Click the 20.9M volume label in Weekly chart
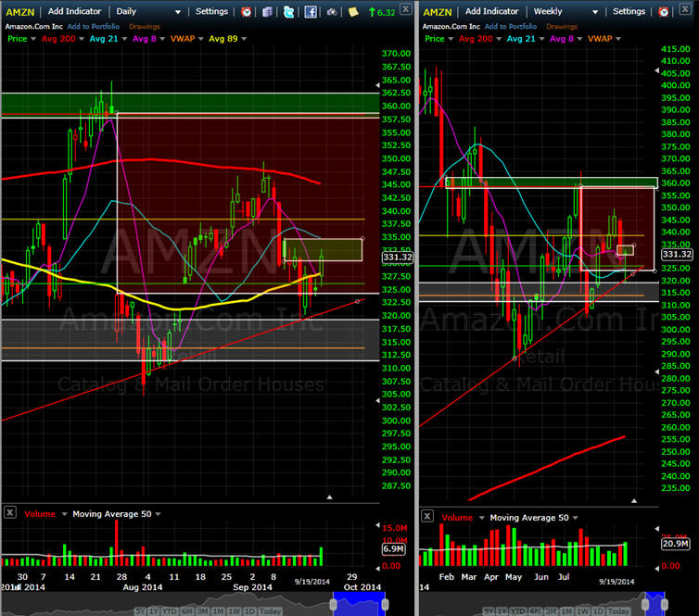 click(675, 544)
